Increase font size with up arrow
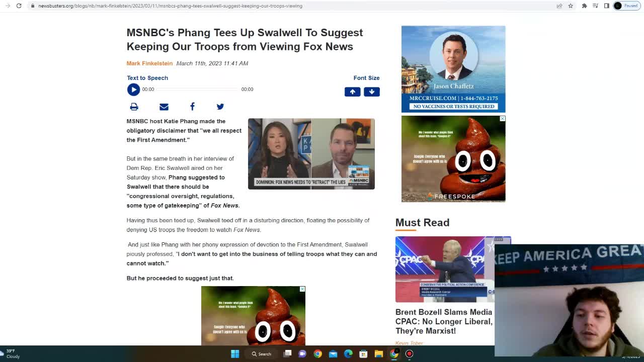Viewport: 644px width, 362px height. tap(352, 92)
